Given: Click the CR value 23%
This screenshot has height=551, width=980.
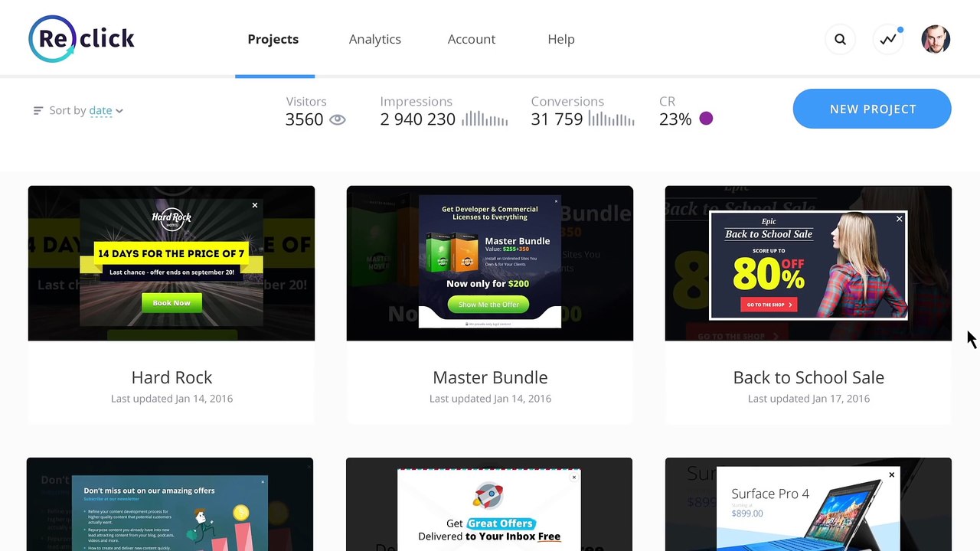Looking at the screenshot, I should [675, 119].
